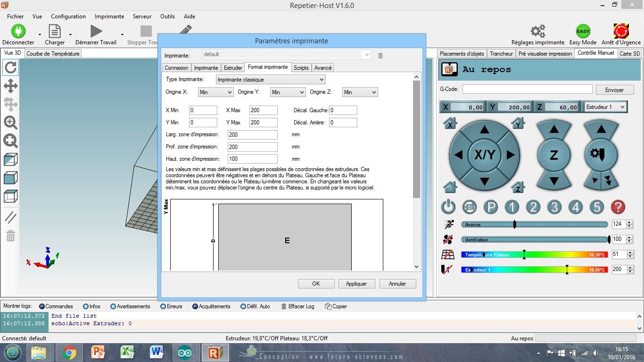Open the Type Imprimante dropdown

tap(271, 80)
